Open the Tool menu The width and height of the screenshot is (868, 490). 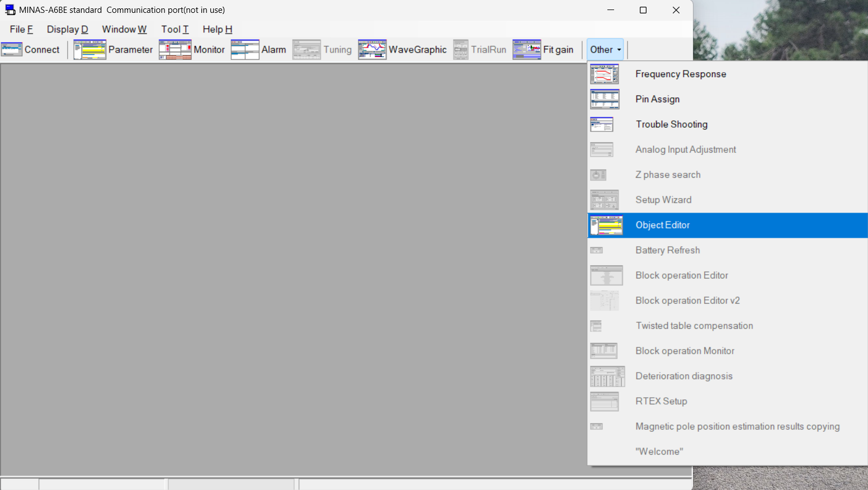174,30
